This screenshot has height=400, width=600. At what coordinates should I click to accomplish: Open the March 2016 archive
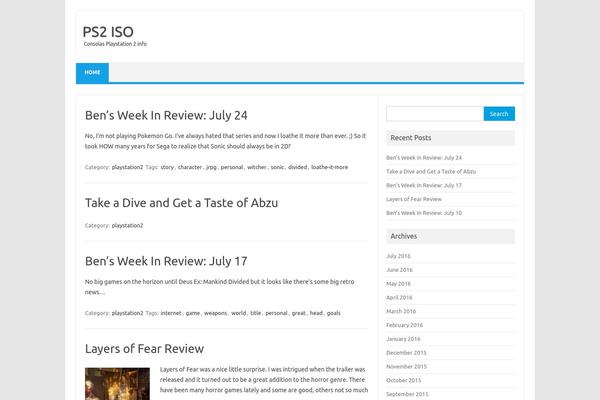click(x=401, y=311)
